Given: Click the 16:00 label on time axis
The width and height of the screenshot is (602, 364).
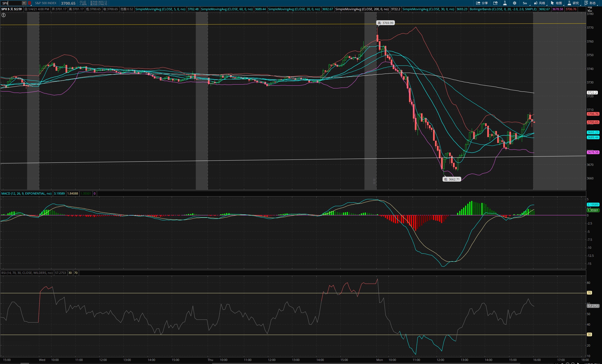Looking at the screenshot, I should click(537, 360).
